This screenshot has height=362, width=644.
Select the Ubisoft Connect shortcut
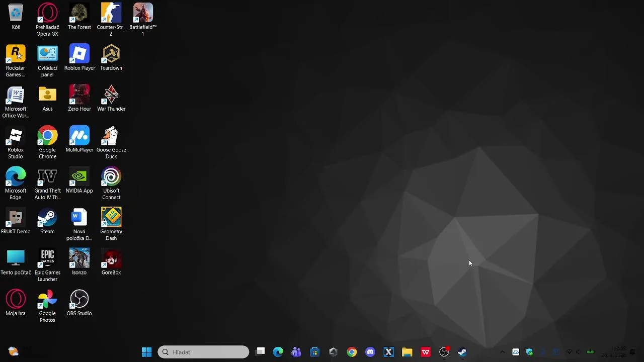click(x=111, y=184)
